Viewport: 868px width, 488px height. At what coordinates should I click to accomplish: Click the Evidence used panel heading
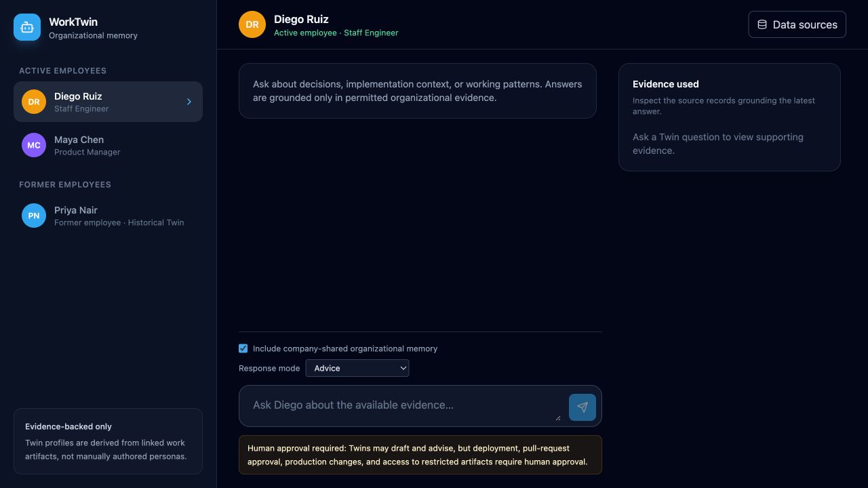[x=666, y=84]
